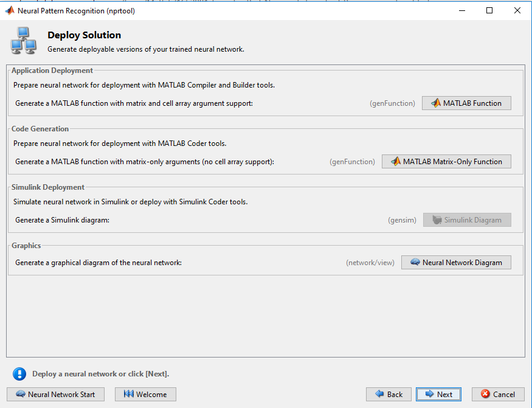Open the Neural Network Diagram view
Screen dimensions: 532x408
click(457, 263)
